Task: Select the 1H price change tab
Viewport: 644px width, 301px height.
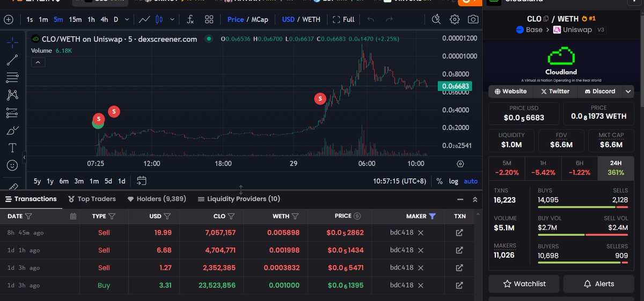Action: [x=543, y=168]
